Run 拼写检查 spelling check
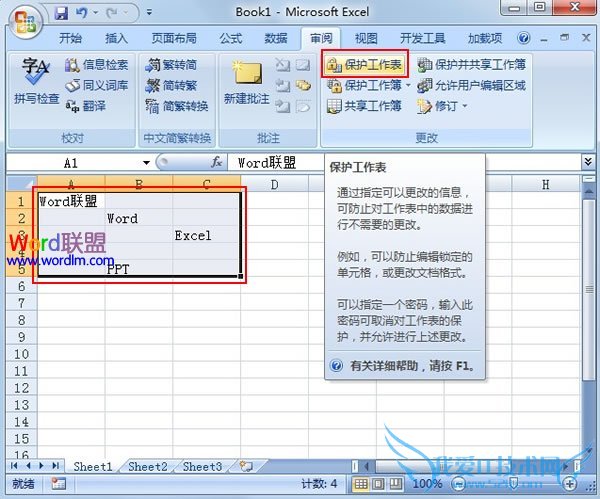The height and width of the screenshot is (499, 600). [36, 82]
